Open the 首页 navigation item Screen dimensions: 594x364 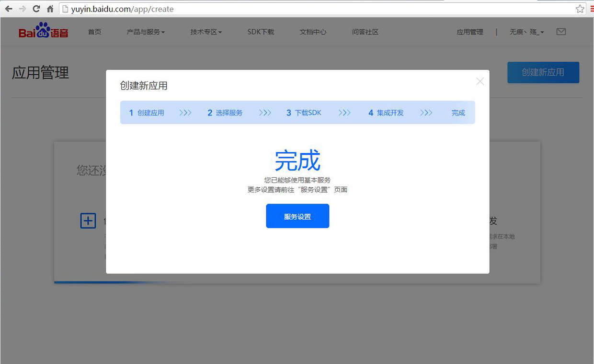95,32
